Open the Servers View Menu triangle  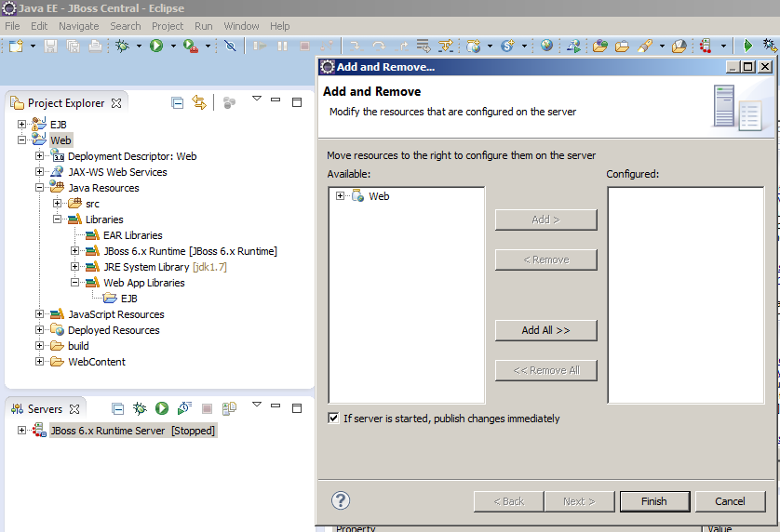pos(257,405)
